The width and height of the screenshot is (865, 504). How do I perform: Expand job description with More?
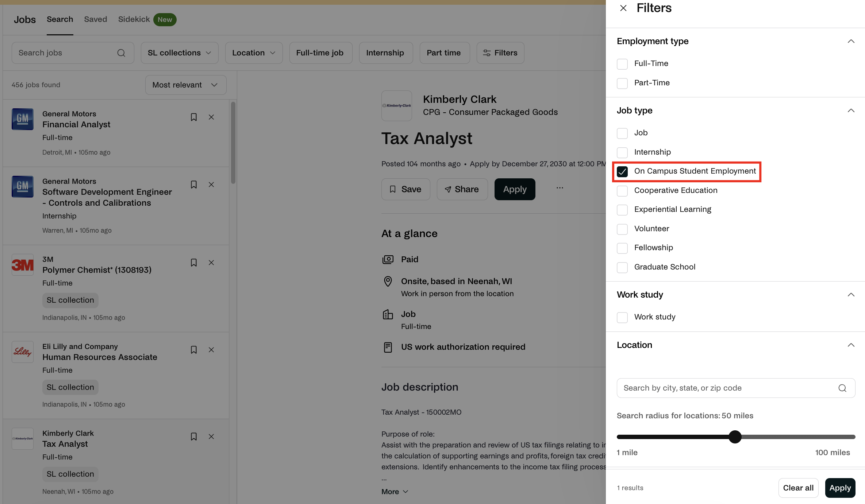tap(395, 492)
